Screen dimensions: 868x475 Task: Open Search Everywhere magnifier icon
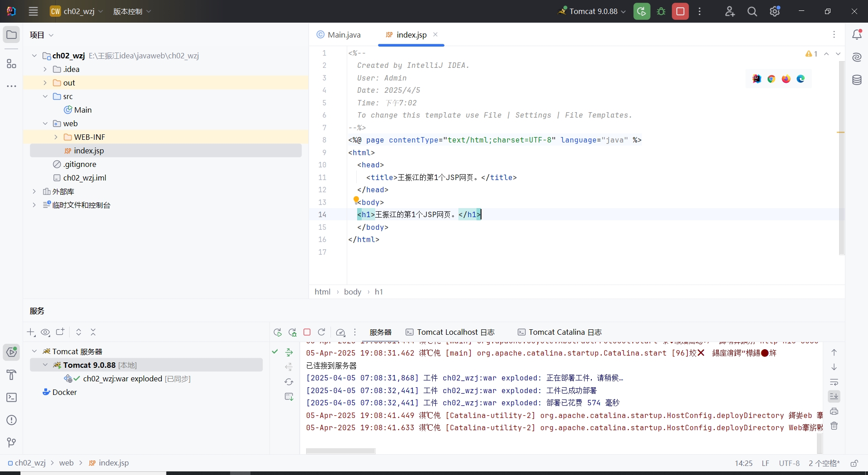[752, 12]
